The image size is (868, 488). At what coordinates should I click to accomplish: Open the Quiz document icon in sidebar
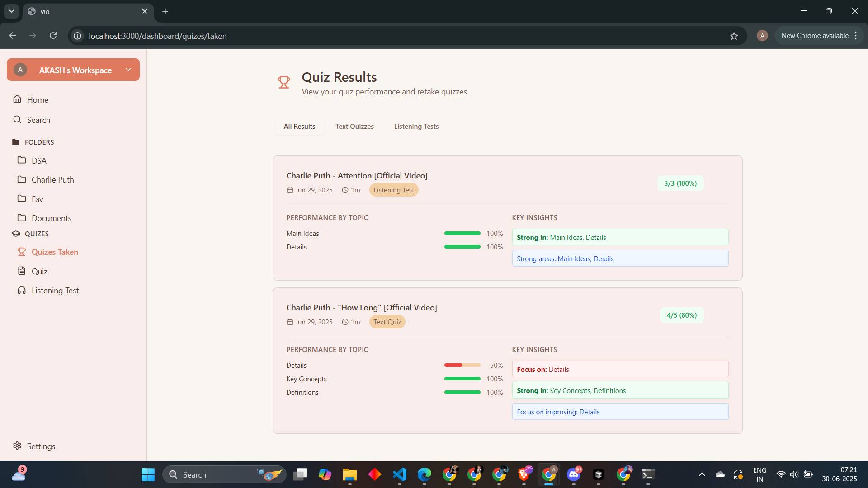(x=22, y=271)
